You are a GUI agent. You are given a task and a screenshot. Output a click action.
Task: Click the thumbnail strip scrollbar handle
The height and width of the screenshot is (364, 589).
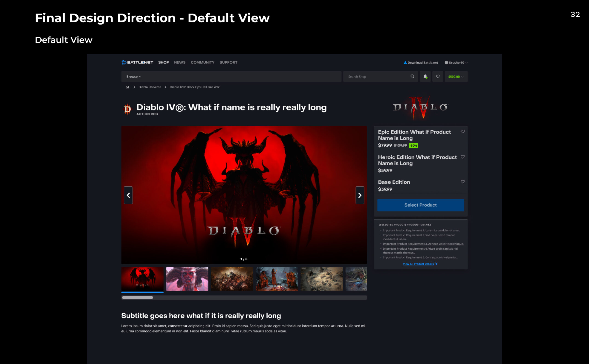click(137, 298)
